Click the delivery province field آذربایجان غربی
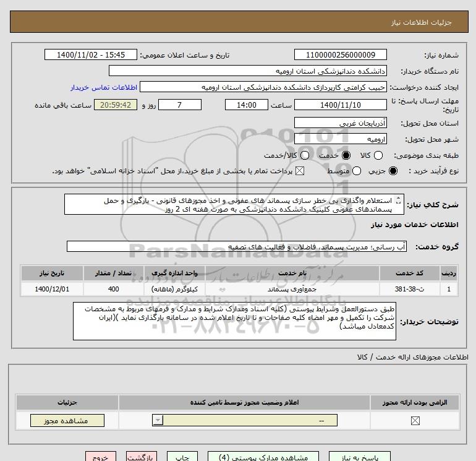 (x=340, y=123)
